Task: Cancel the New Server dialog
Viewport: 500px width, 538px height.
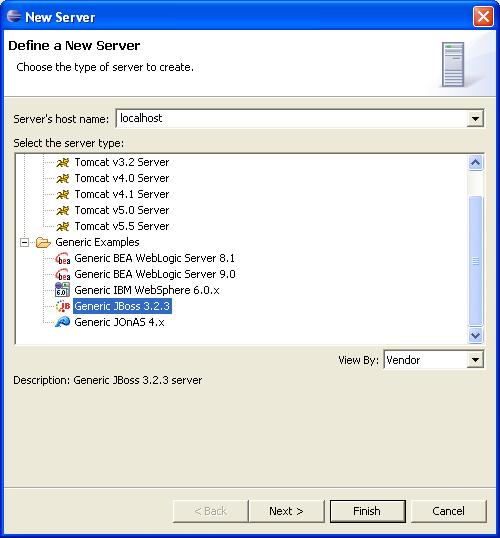Action: click(449, 511)
